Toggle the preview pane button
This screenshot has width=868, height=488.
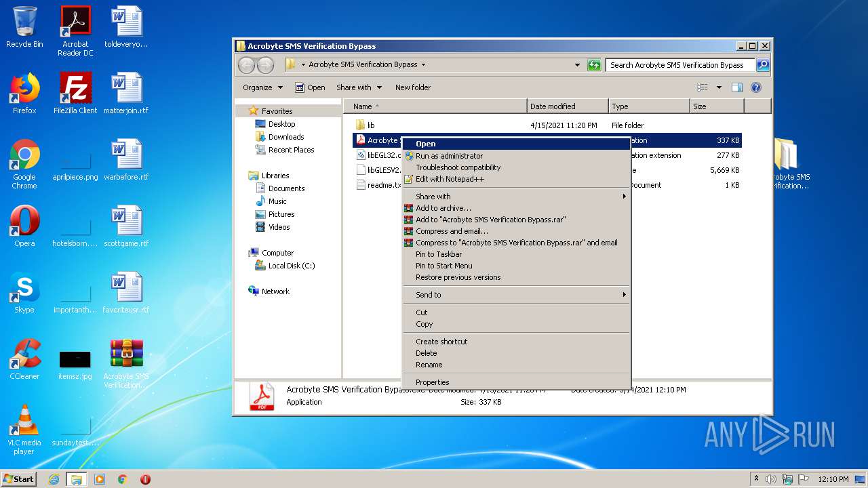(x=737, y=87)
